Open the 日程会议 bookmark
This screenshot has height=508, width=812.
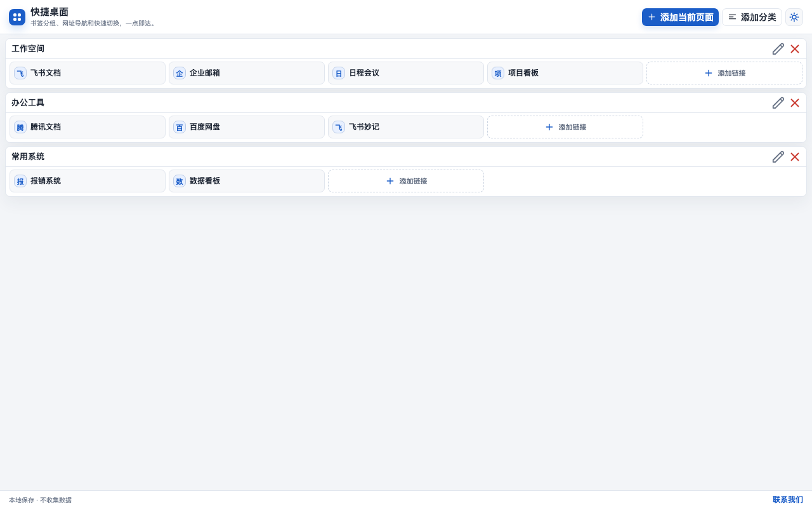click(406, 73)
